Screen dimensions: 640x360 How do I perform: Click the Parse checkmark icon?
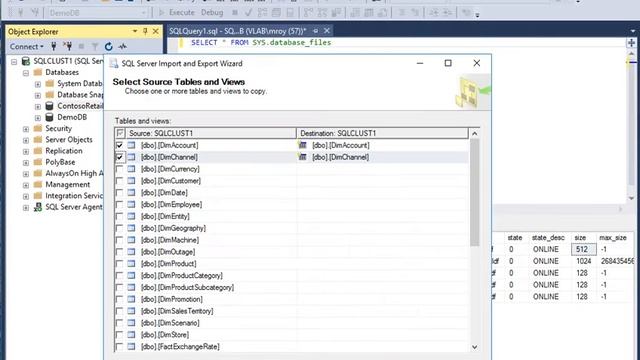click(248, 13)
